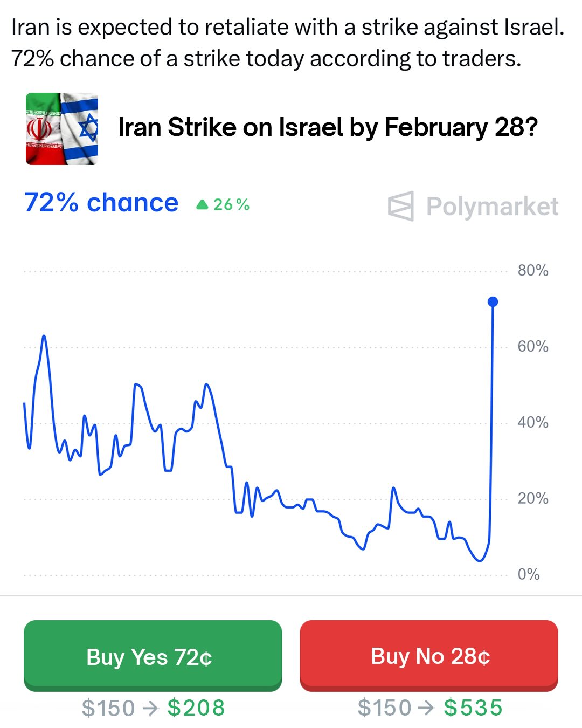Click the arrow between $150 and $535
582x728 pixels.
point(426,708)
